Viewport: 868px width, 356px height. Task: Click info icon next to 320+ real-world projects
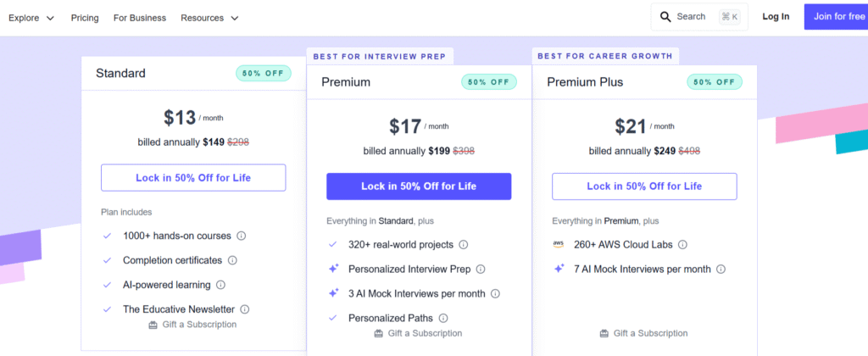click(x=464, y=244)
